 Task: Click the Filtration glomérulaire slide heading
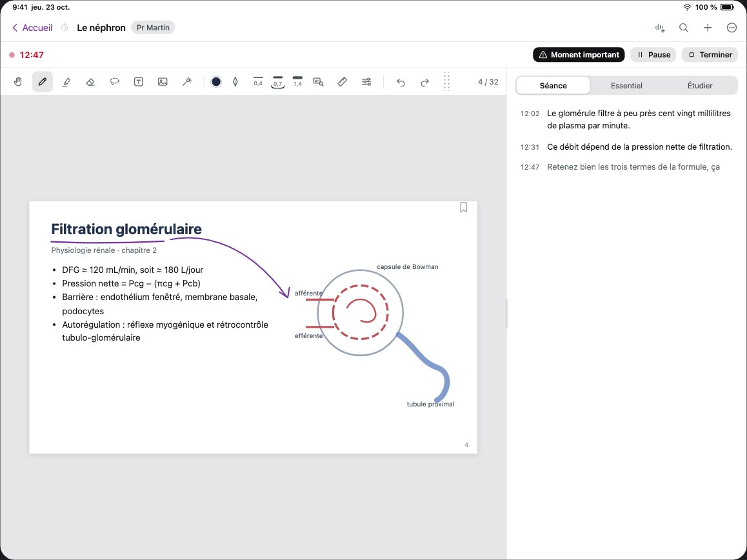pos(126,229)
